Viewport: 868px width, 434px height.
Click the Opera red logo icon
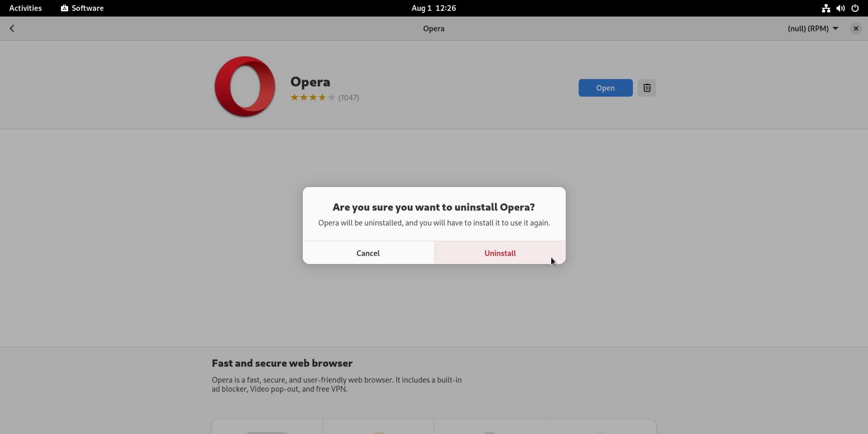(x=245, y=86)
